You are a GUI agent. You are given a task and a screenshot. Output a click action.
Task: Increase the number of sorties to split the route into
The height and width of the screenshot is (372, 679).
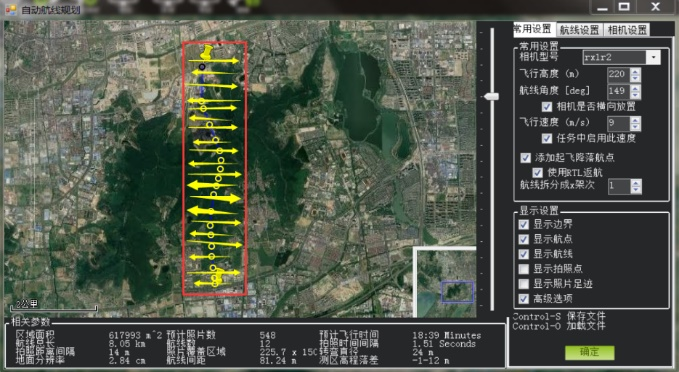(x=635, y=184)
